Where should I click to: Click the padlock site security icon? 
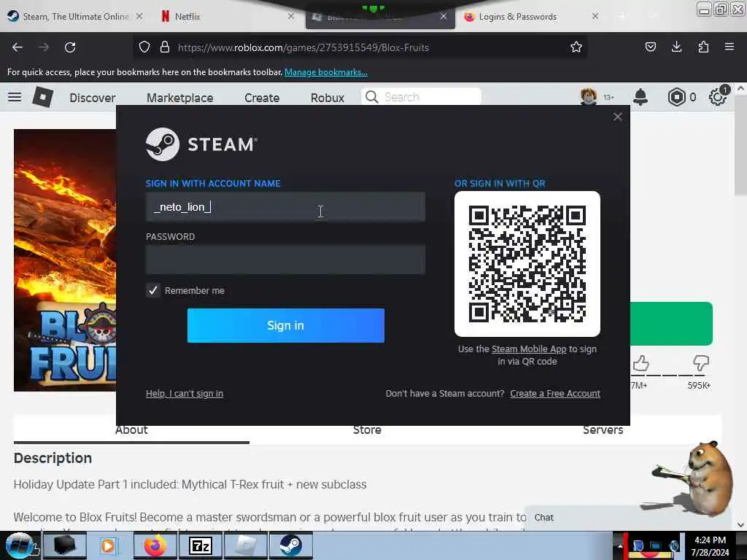(165, 47)
